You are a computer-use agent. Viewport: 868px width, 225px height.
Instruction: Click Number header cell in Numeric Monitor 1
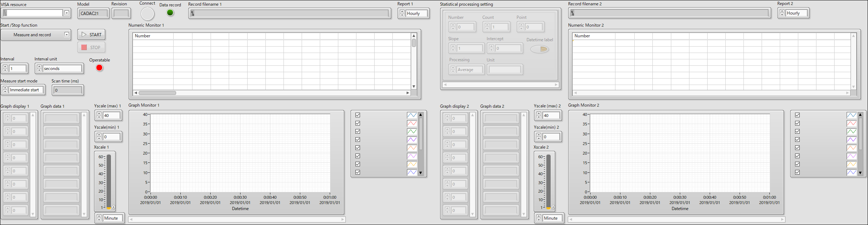[153, 36]
